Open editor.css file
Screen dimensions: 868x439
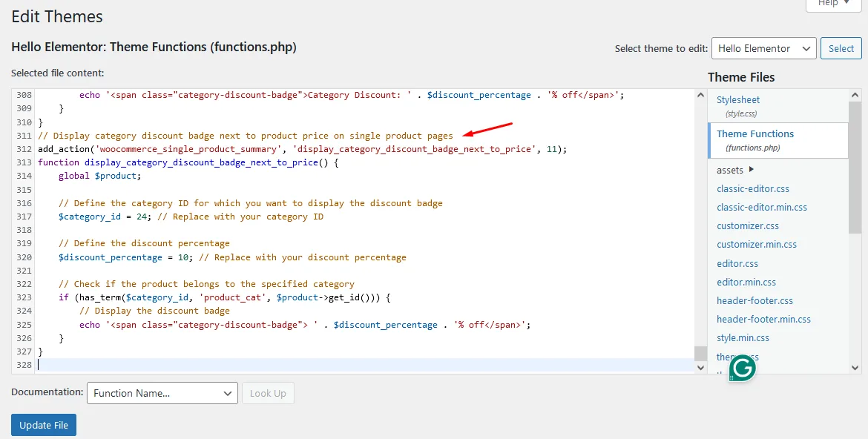(x=737, y=263)
